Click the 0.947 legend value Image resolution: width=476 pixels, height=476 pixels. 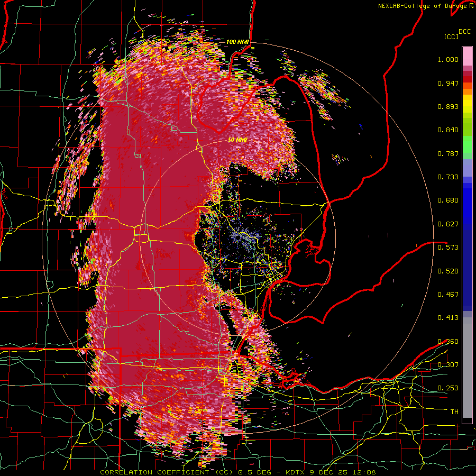click(x=448, y=83)
